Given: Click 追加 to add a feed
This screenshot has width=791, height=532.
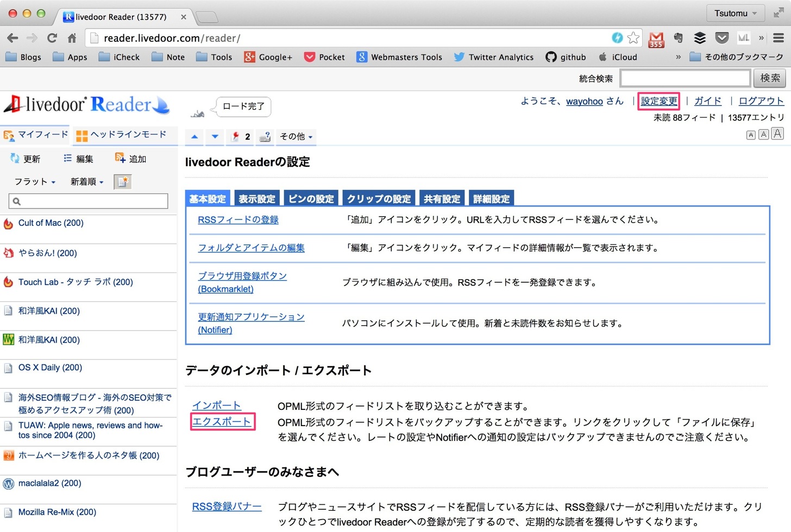Looking at the screenshot, I should (x=130, y=159).
